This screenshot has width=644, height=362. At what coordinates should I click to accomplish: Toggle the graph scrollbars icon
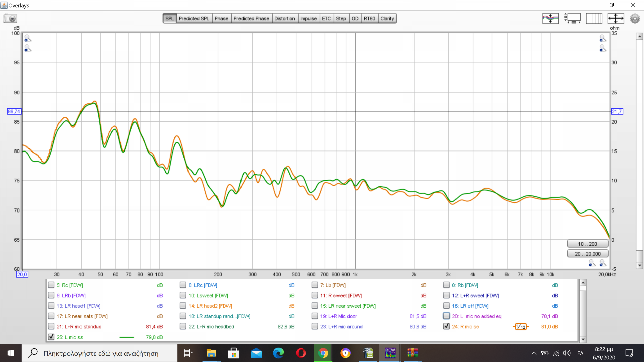click(x=572, y=18)
